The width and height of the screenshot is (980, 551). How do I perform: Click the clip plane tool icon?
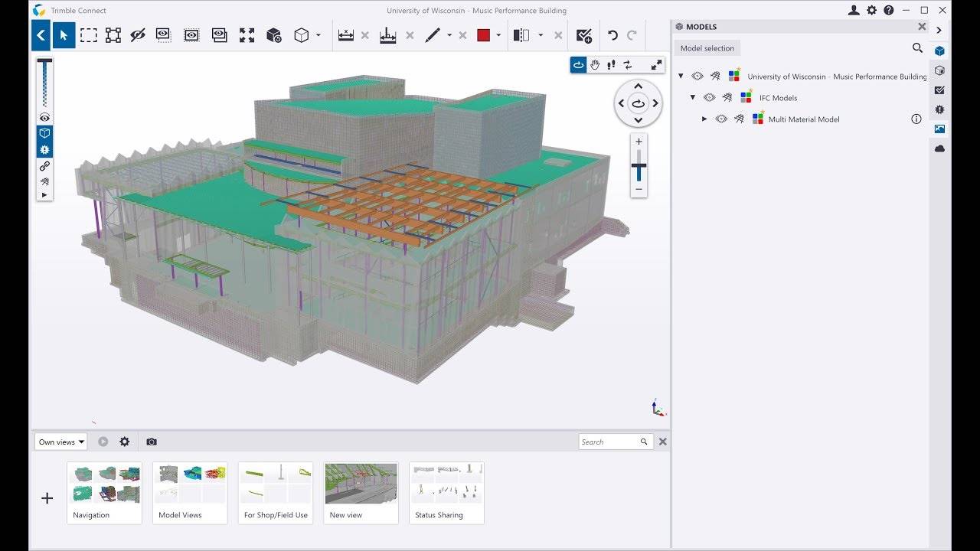pyautogui.click(x=521, y=35)
